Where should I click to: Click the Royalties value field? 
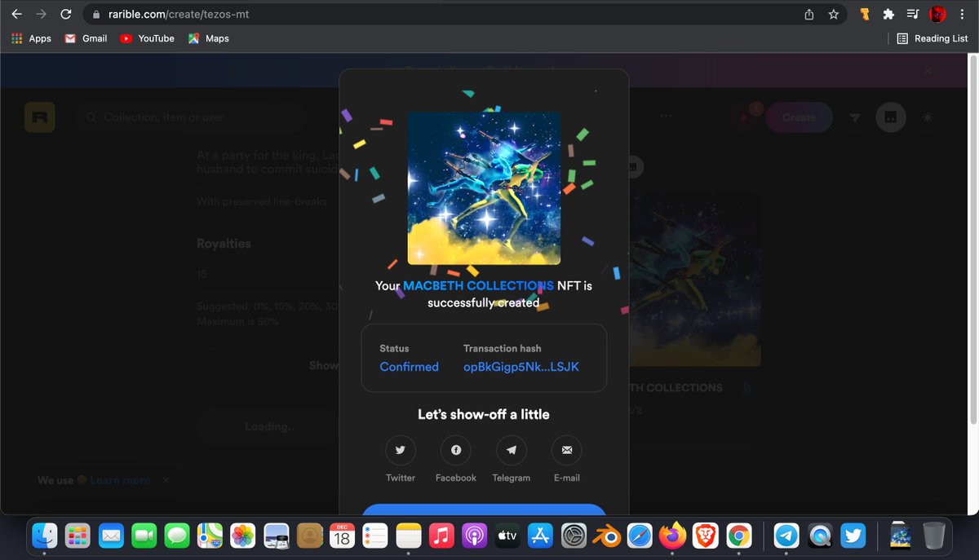[268, 275]
